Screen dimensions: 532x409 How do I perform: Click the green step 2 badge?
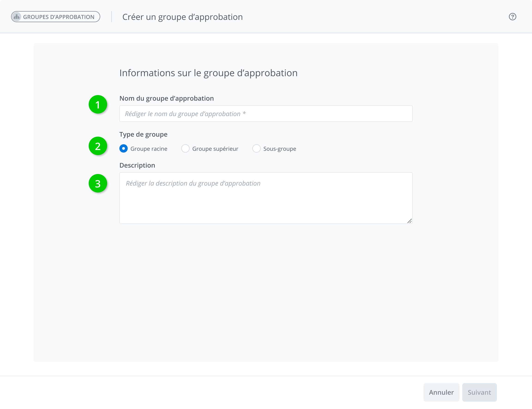[98, 146]
